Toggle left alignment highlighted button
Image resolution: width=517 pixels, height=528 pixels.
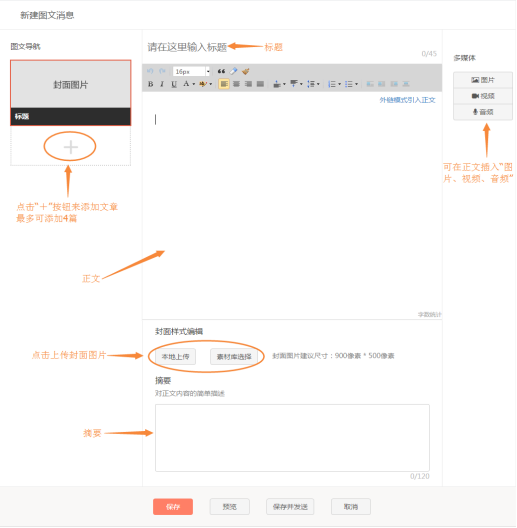224,84
